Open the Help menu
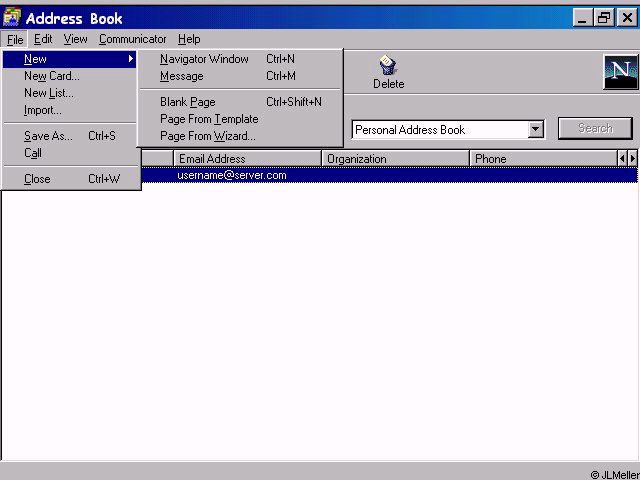Screen dimensions: 640x480 [x=189, y=39]
